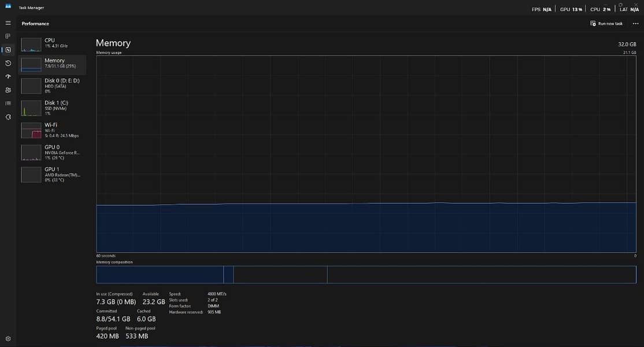
Task: Click the LAT N/A overlay readout
Action: coord(629,9)
